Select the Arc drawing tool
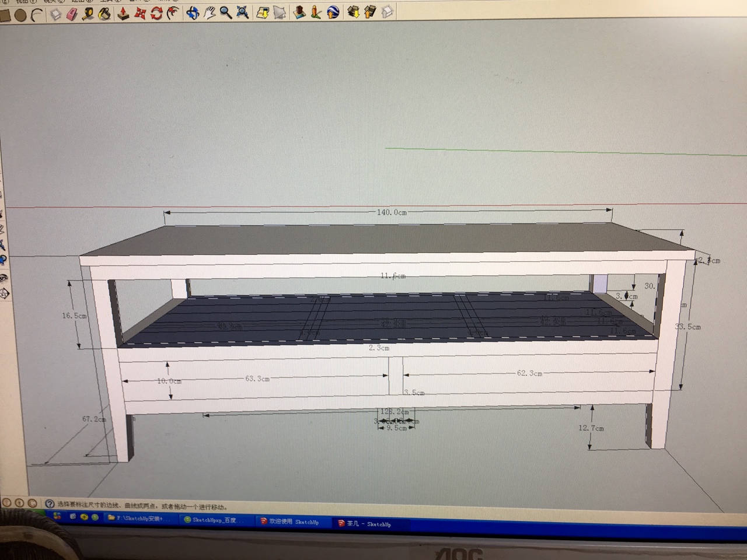Image resolution: width=747 pixels, height=560 pixels. pos(37,15)
